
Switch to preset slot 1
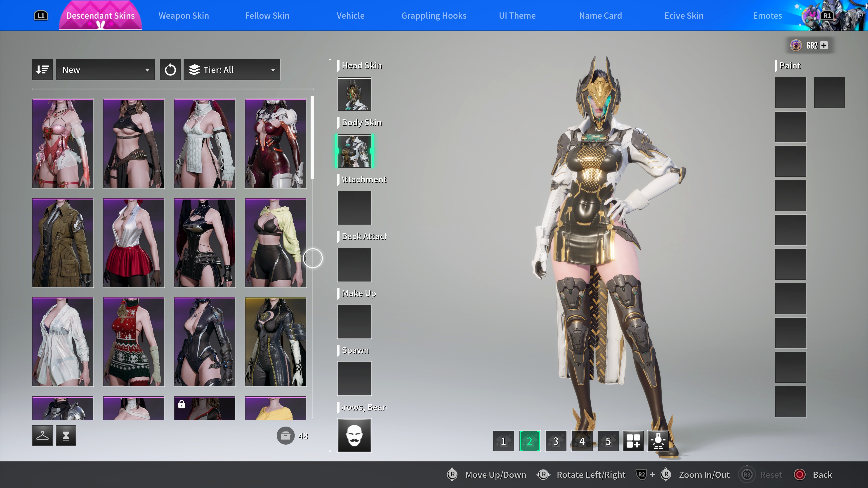coord(503,441)
